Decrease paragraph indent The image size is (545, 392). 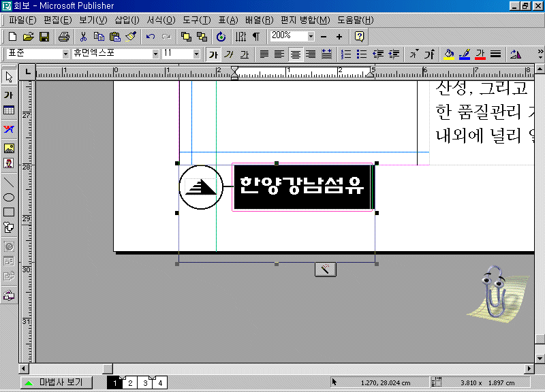(x=378, y=54)
